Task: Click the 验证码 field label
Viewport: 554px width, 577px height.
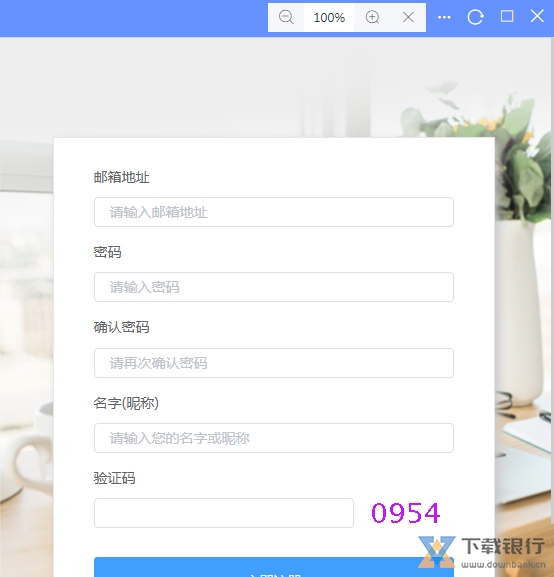Action: 114,478
